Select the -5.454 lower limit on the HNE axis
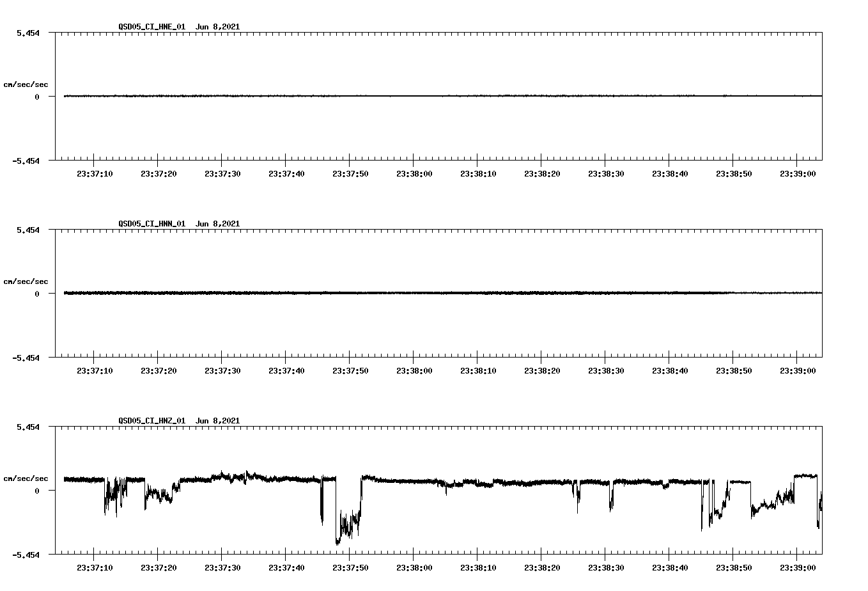 point(26,161)
